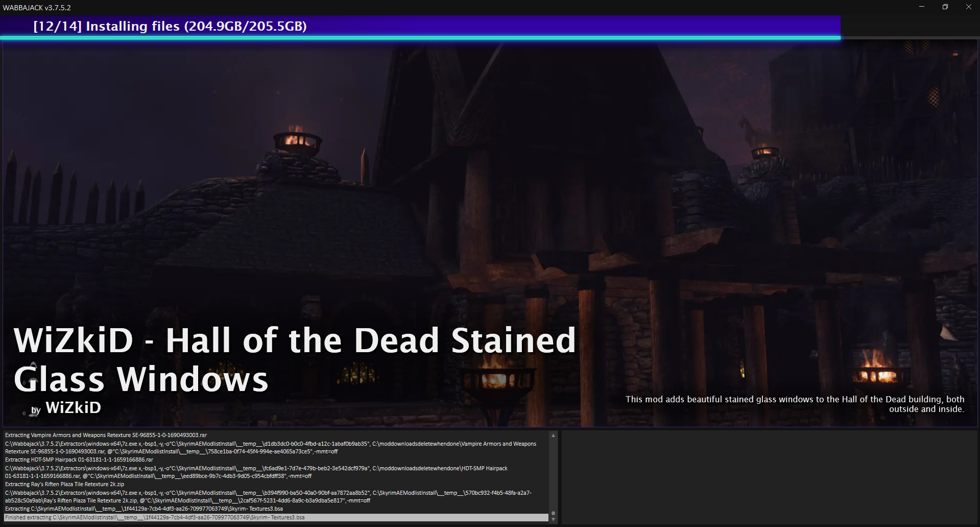Click the log scrollbar up arrow
This screenshot has height=527, width=980.
coord(553,436)
